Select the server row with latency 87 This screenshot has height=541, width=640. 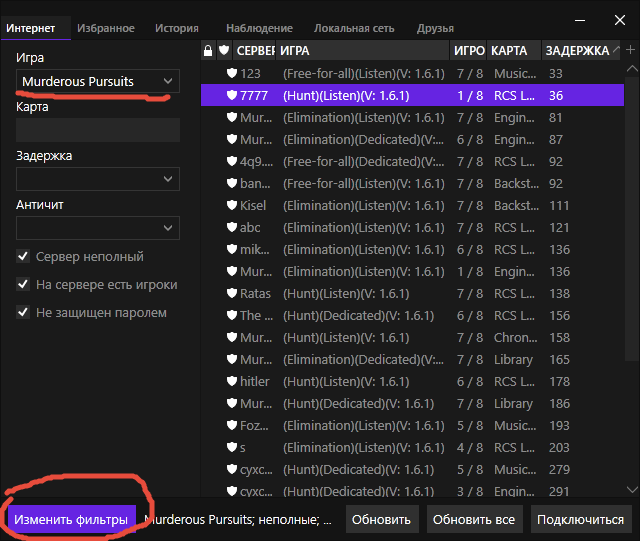412,140
